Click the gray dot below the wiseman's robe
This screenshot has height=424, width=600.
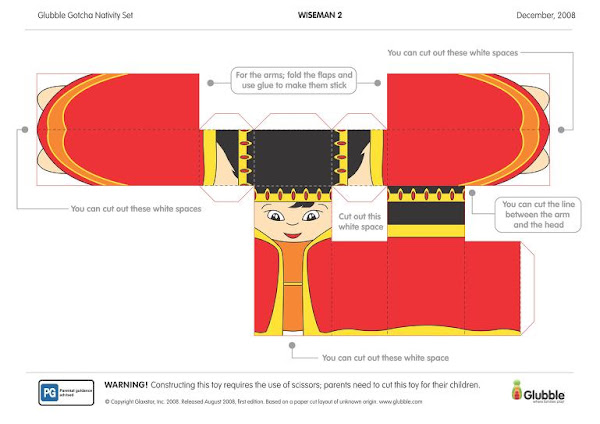pyautogui.click(x=292, y=345)
